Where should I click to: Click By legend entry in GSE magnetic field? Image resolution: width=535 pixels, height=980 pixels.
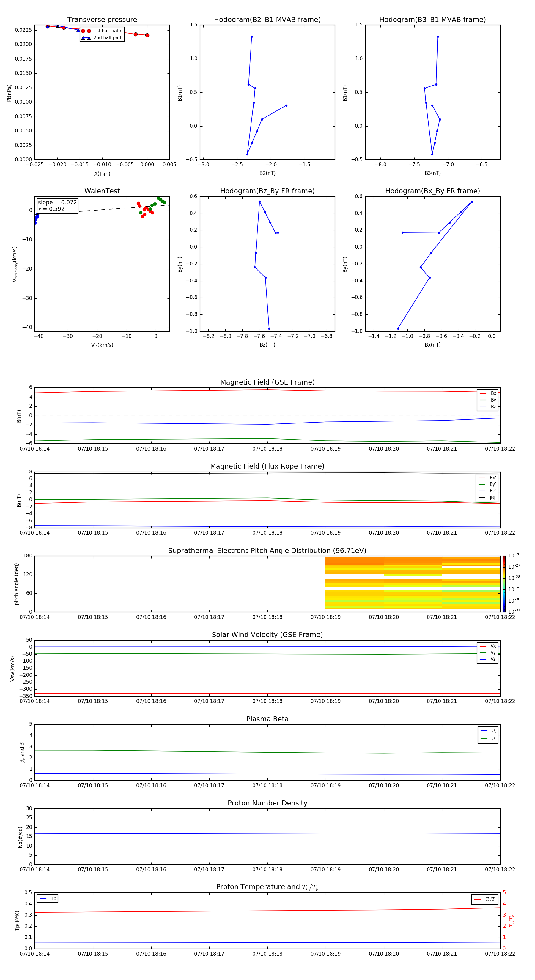coord(488,400)
